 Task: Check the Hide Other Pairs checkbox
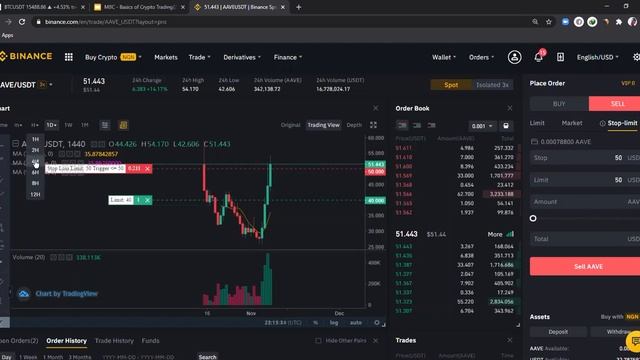[318, 340]
